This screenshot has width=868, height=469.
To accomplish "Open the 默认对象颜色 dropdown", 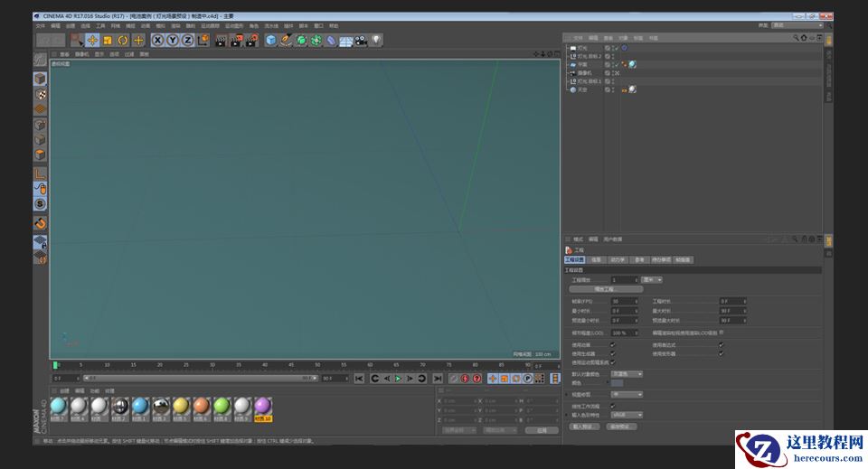I will (x=627, y=373).
